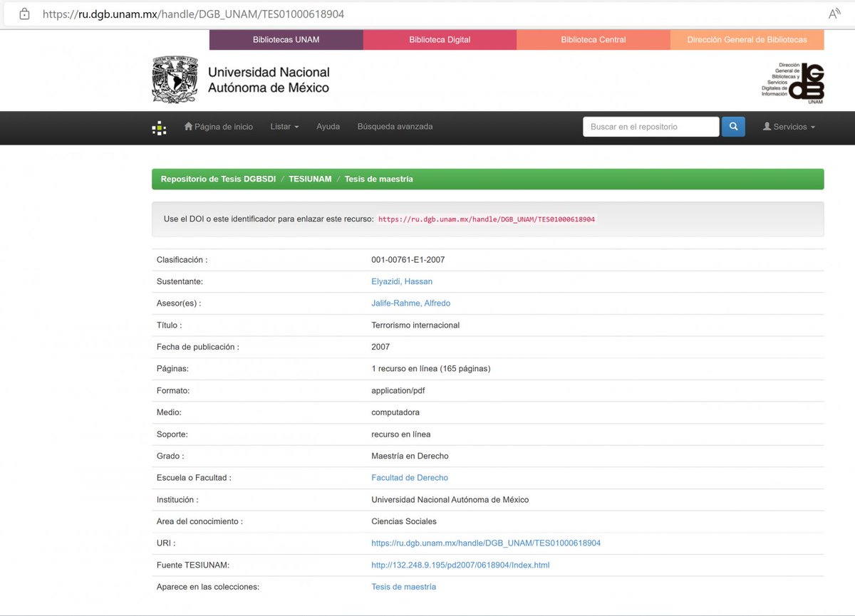Click Universidad Nacional Autónoma de México header text

click(269, 80)
